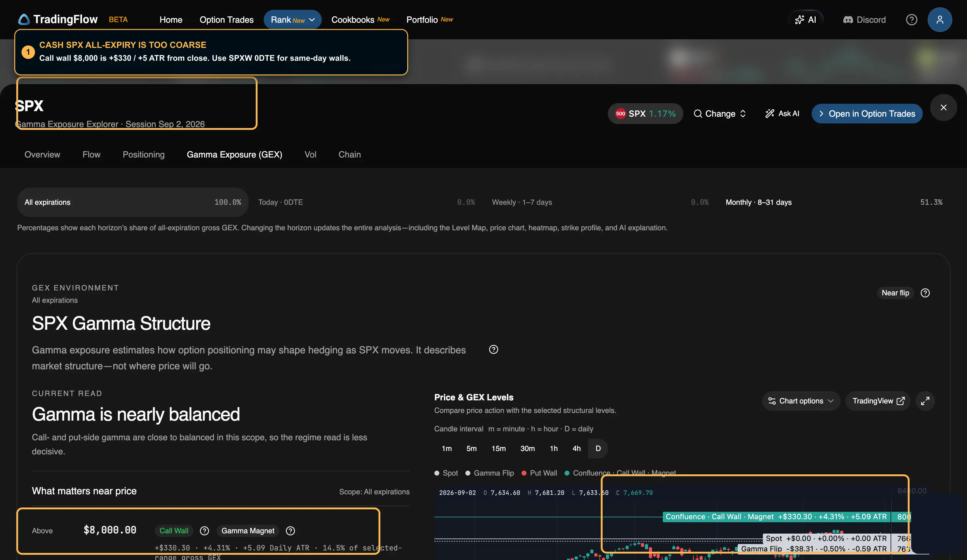This screenshot has height=560, width=967.
Task: Open the user profile avatar
Action: point(939,20)
